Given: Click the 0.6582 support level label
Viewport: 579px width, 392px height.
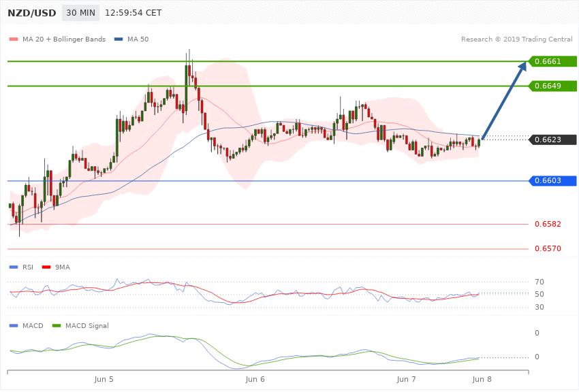Looking at the screenshot, I should point(548,224).
